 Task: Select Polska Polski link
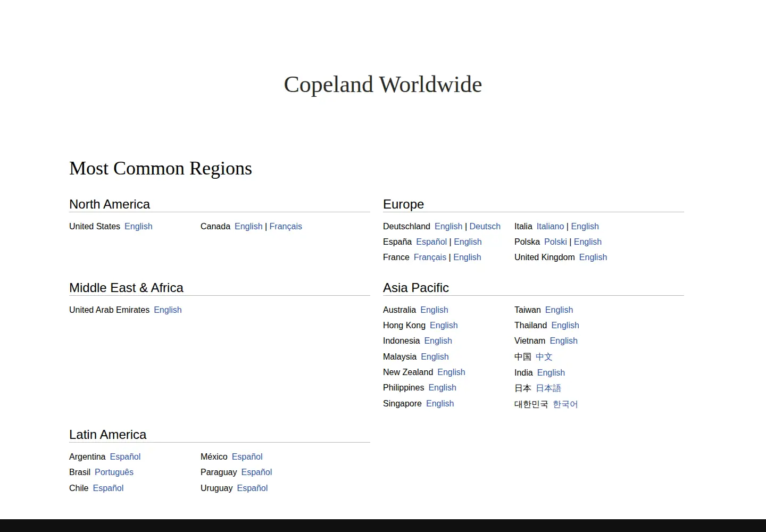click(555, 242)
